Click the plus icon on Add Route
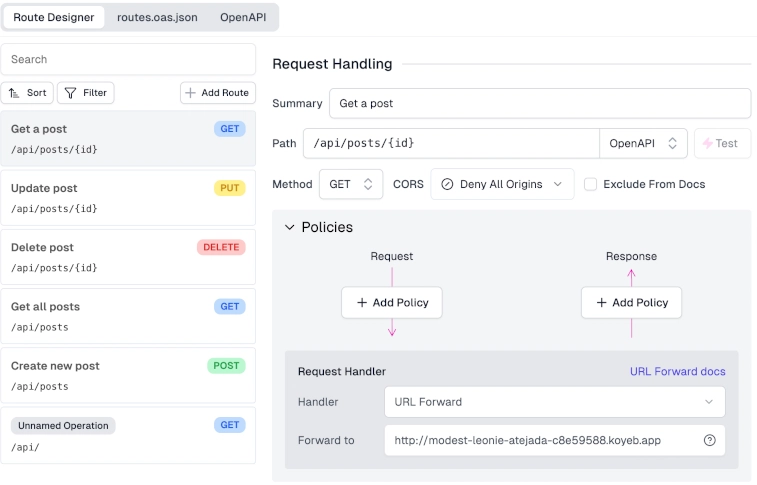Screen dimensions: 757x485 coord(190,93)
